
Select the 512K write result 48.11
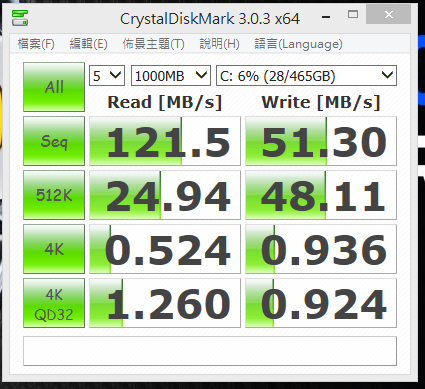pyautogui.click(x=321, y=195)
